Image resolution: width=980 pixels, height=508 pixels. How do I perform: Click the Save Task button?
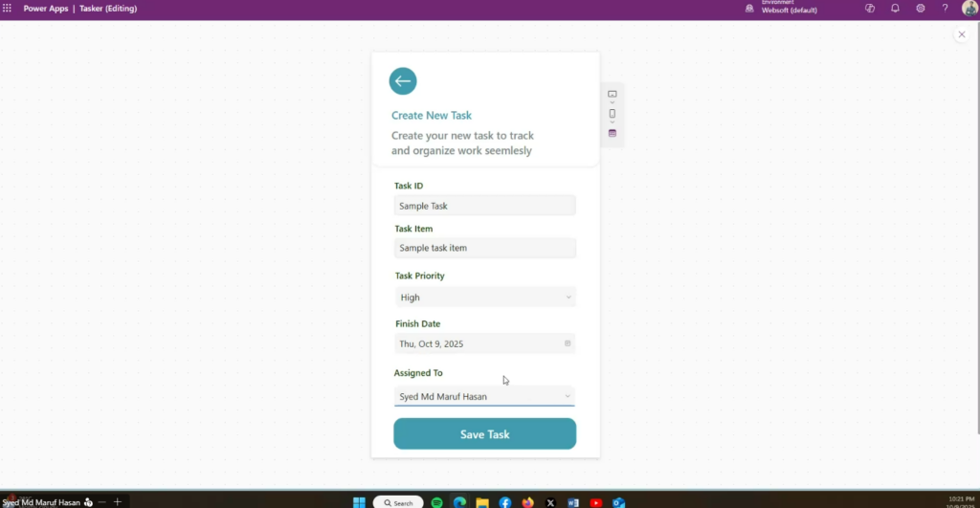click(x=485, y=433)
